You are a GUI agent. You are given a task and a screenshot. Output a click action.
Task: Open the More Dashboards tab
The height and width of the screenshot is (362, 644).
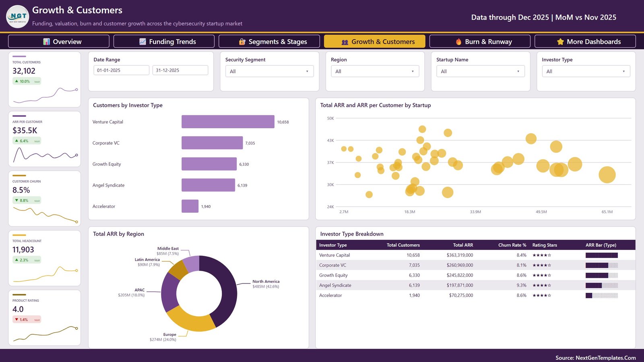point(585,41)
